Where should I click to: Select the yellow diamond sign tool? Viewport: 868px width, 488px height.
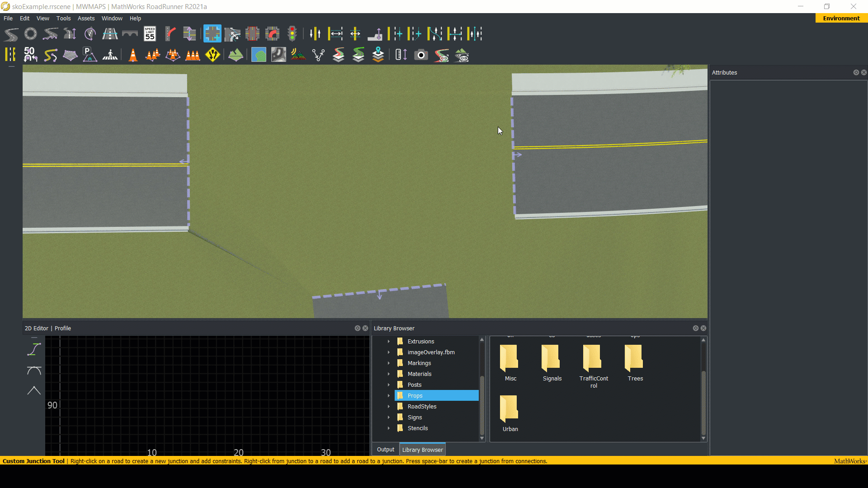[212, 55]
